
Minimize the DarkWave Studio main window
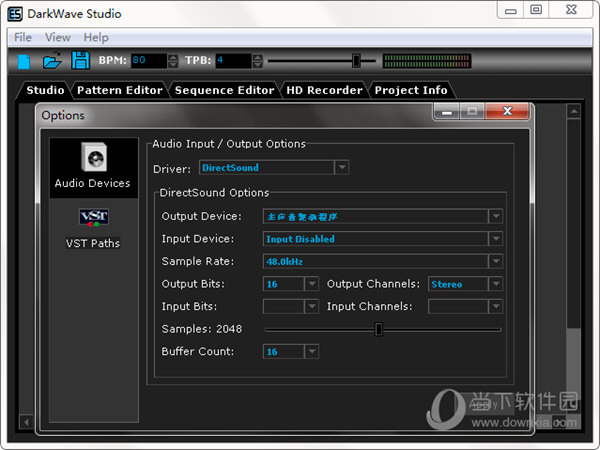(511, 11)
